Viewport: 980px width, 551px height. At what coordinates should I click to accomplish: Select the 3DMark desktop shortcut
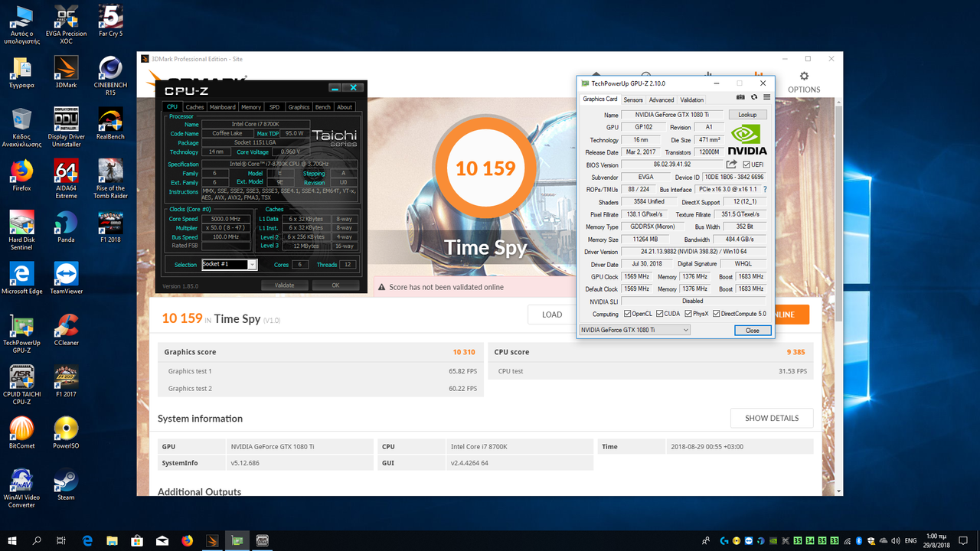tap(66, 72)
